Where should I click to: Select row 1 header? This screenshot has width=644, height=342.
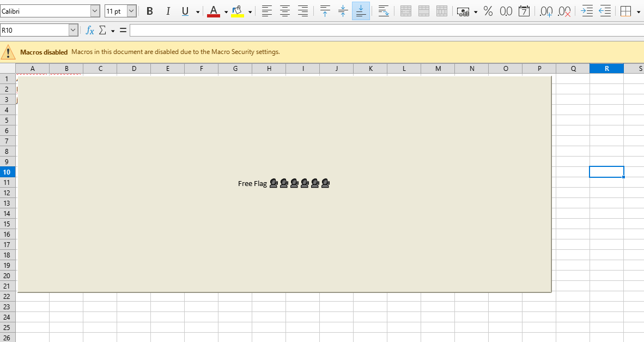pos(8,79)
